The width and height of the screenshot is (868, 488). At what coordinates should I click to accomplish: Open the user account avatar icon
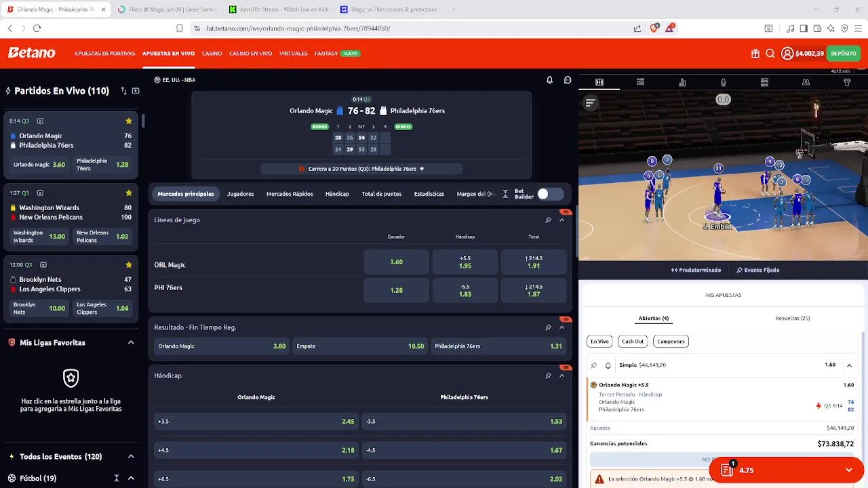(x=787, y=54)
